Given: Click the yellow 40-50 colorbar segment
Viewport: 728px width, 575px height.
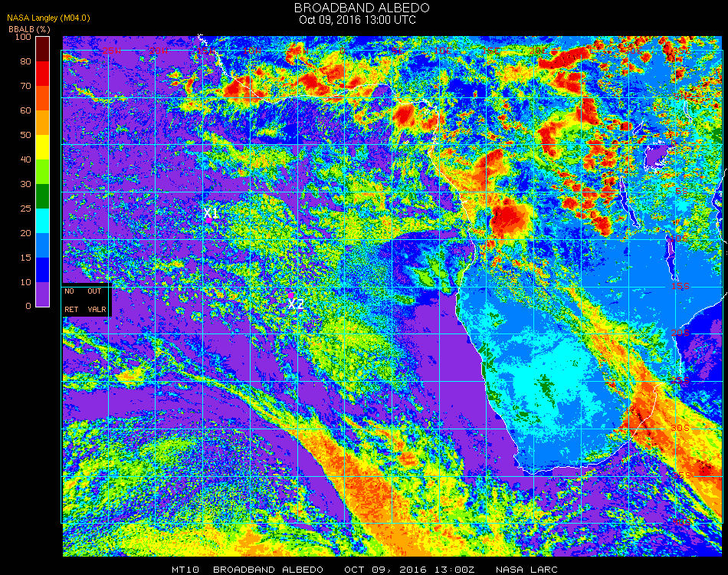Looking at the screenshot, I should coord(43,147).
